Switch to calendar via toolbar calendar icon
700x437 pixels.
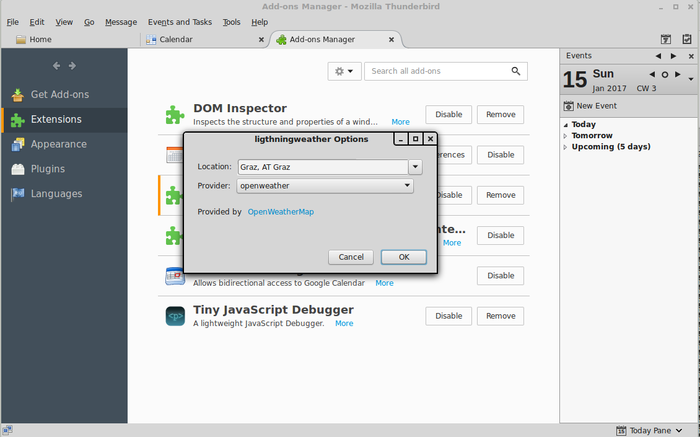(x=666, y=39)
